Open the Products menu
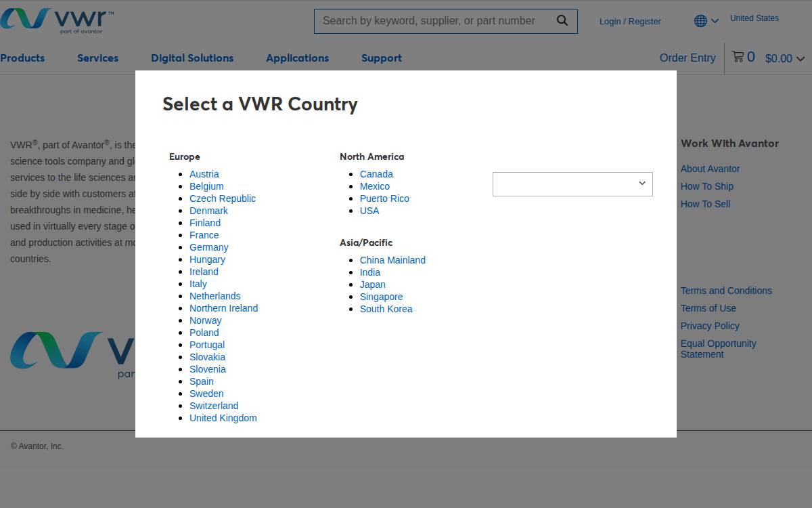The image size is (812, 508). click(x=22, y=58)
